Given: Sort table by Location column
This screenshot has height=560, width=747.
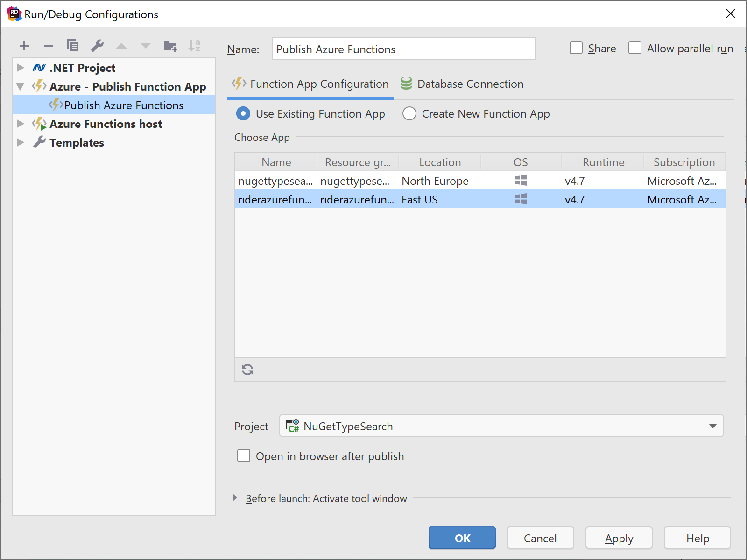Looking at the screenshot, I should [x=440, y=162].
